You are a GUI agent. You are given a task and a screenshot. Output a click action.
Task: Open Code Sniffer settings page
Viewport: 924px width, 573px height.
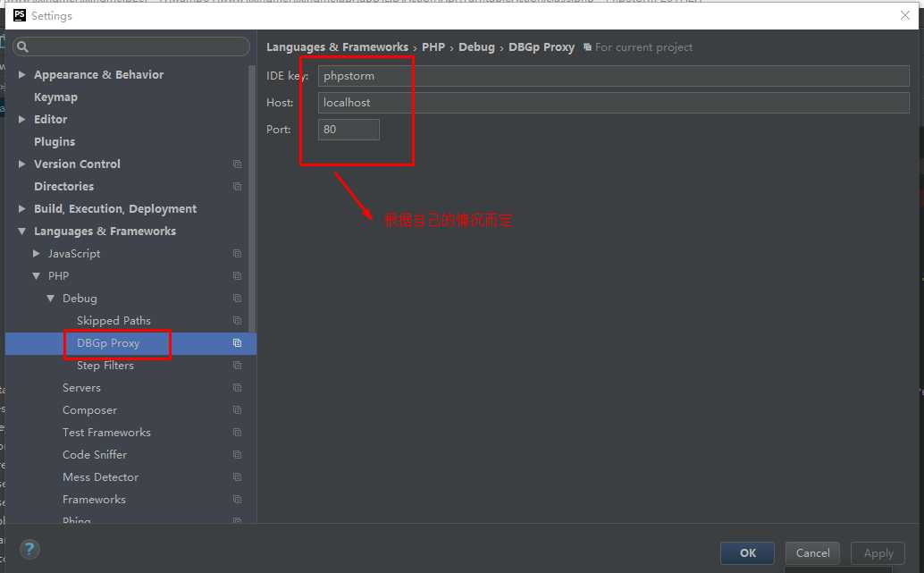[95, 455]
